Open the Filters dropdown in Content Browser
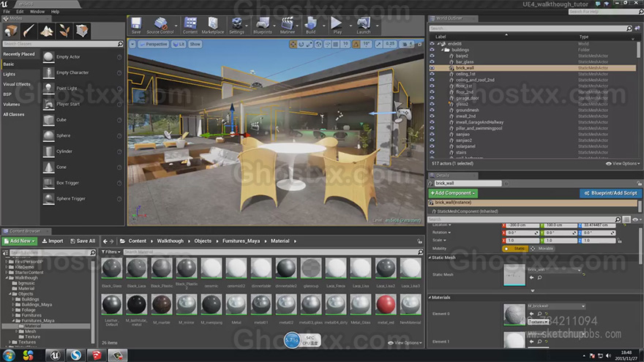The height and width of the screenshot is (362, 644). point(111,252)
